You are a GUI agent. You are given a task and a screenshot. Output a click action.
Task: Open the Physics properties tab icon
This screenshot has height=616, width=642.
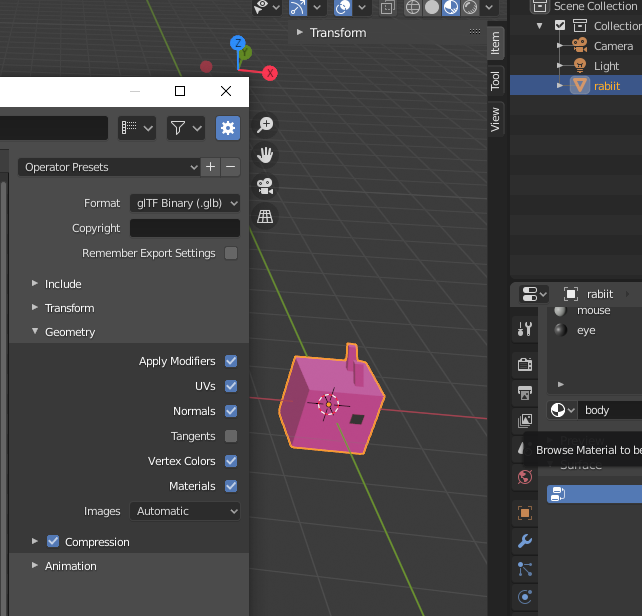click(x=524, y=597)
